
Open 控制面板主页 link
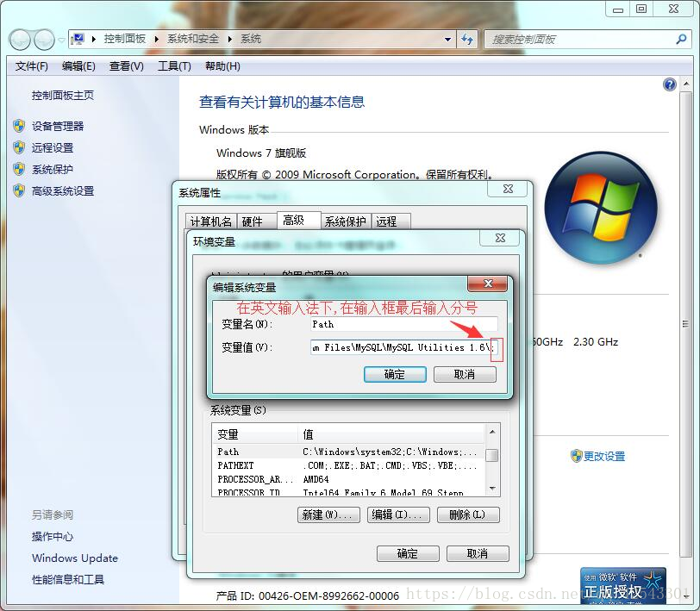click(63, 96)
